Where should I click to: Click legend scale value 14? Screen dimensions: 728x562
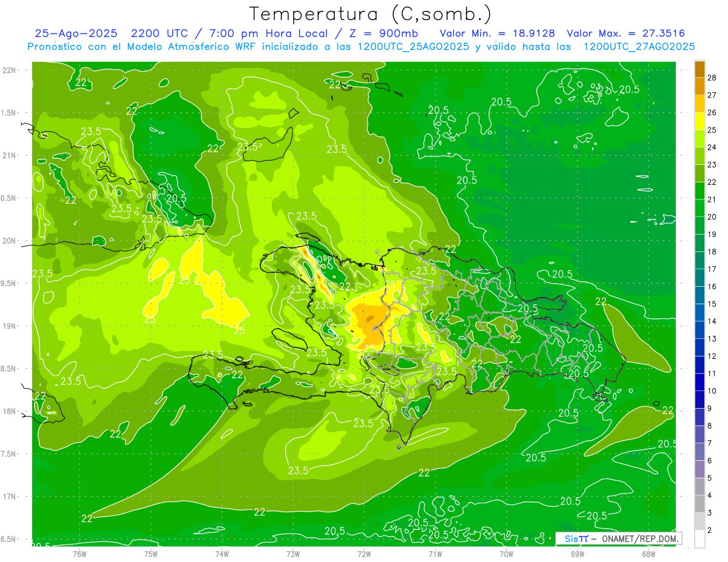712,321
